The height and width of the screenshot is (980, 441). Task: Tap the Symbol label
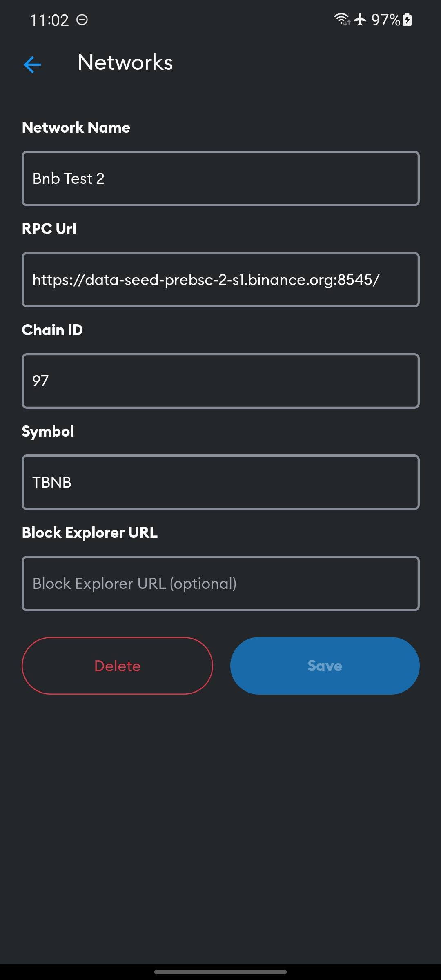(x=47, y=431)
